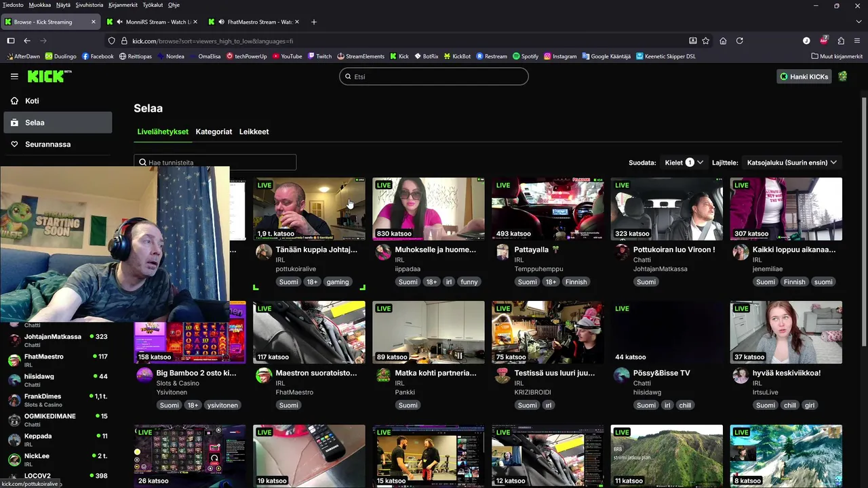The image size is (868, 488).
Task: Click the girl tag under IrtsuLive
Action: (x=809, y=405)
